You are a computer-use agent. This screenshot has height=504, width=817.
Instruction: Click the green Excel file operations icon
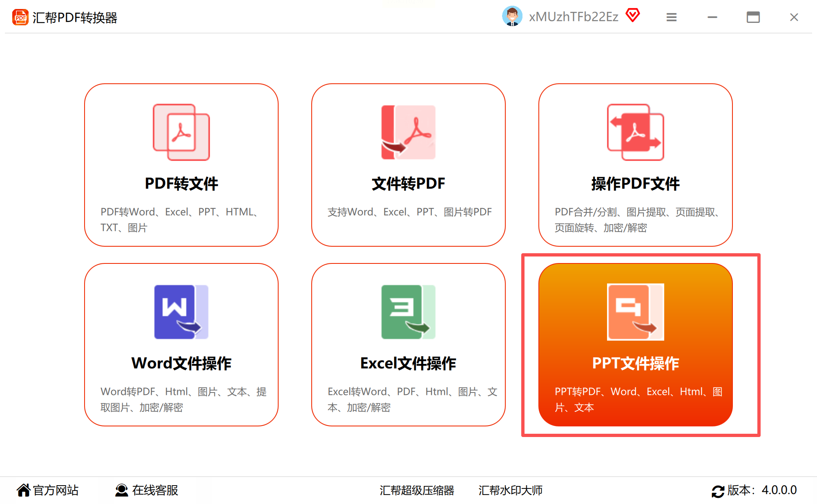tap(408, 312)
